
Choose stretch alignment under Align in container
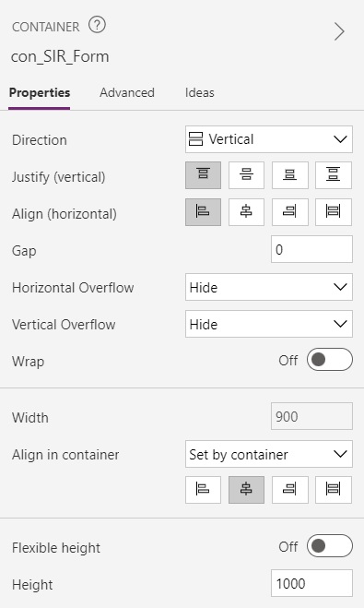coord(334,490)
